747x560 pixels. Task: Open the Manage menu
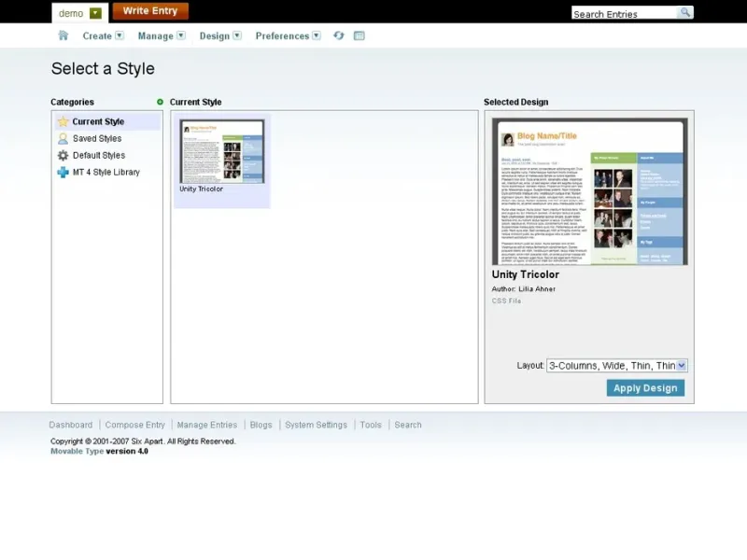tap(156, 36)
